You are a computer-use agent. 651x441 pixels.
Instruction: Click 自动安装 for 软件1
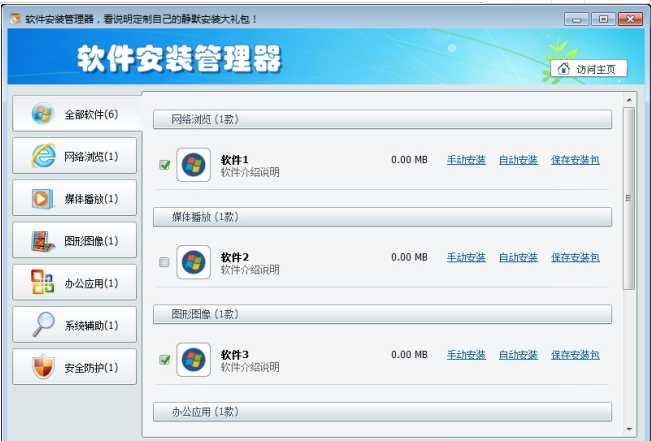point(518,160)
